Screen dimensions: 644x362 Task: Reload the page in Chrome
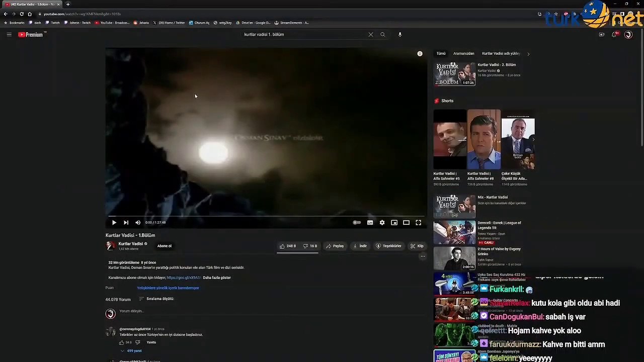click(x=22, y=14)
